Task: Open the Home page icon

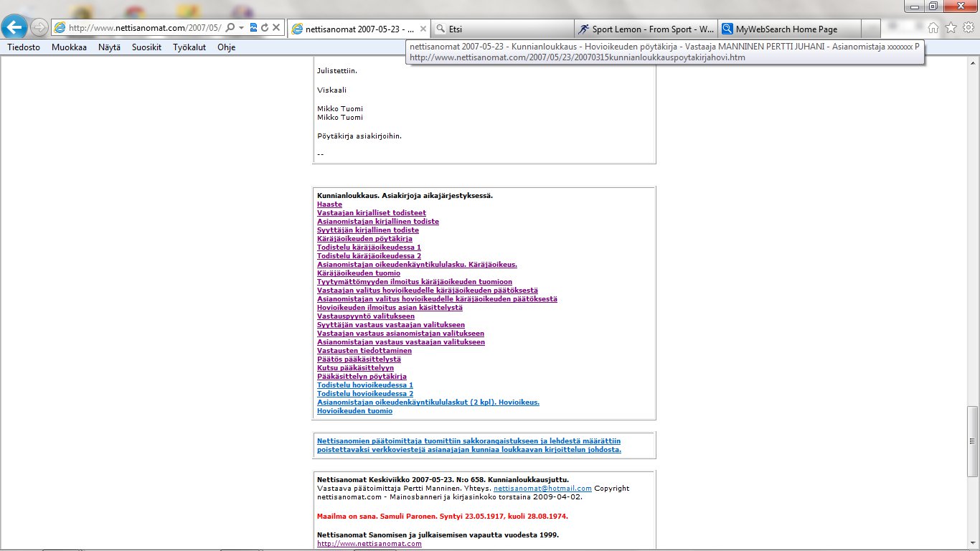Action: click(x=933, y=28)
